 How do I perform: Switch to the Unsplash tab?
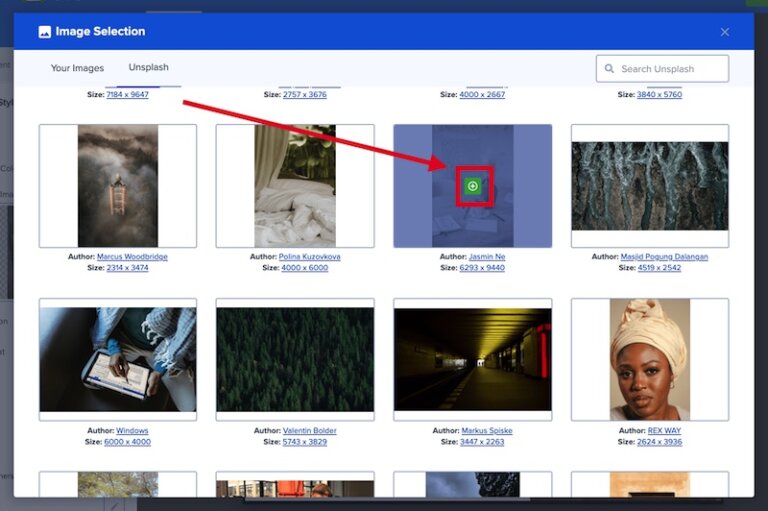tap(148, 67)
